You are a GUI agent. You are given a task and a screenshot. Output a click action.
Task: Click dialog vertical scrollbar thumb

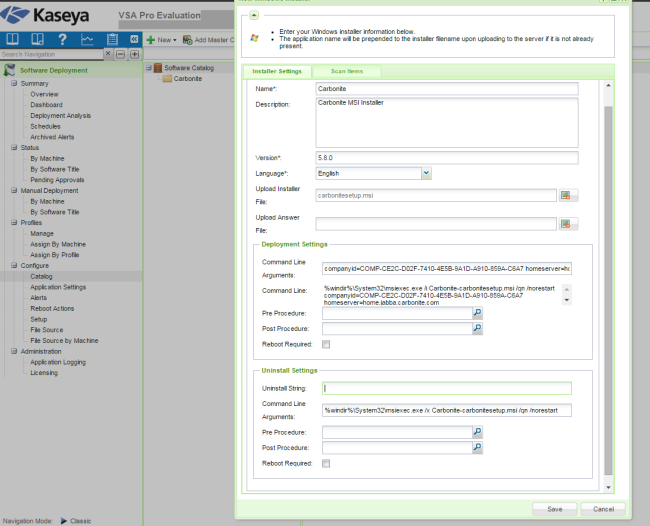point(608,290)
